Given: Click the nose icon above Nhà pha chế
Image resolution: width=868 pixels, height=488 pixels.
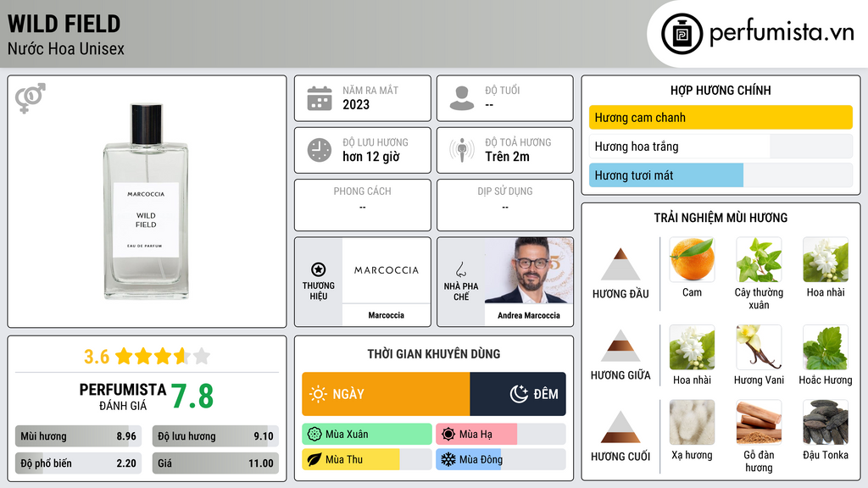Looking at the screenshot, I should [460, 269].
